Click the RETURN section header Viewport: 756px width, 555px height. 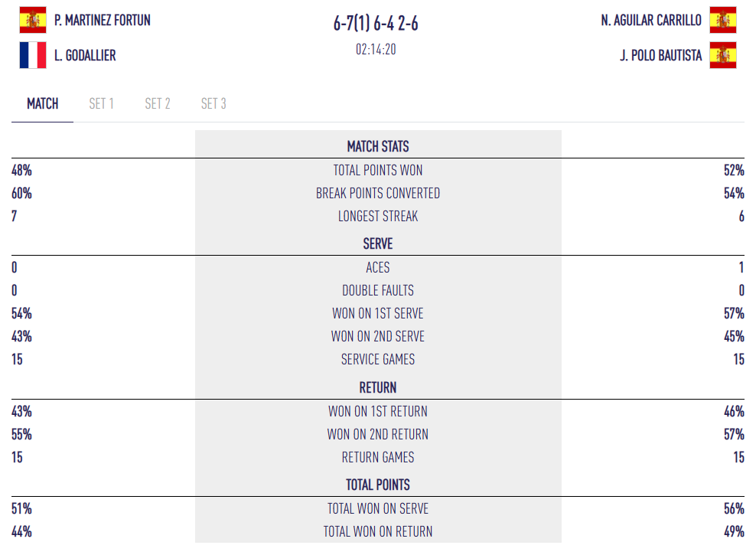coord(378,387)
